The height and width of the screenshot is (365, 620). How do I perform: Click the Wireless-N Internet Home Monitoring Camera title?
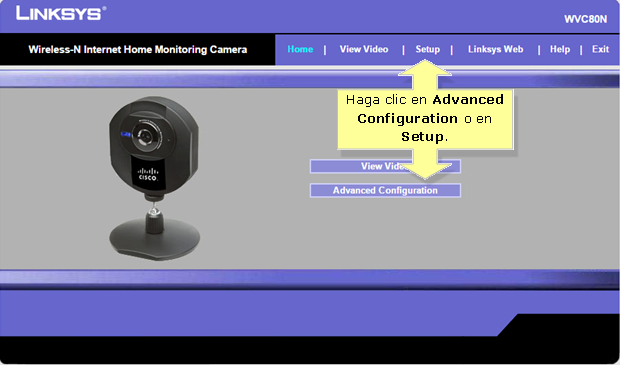point(138,49)
